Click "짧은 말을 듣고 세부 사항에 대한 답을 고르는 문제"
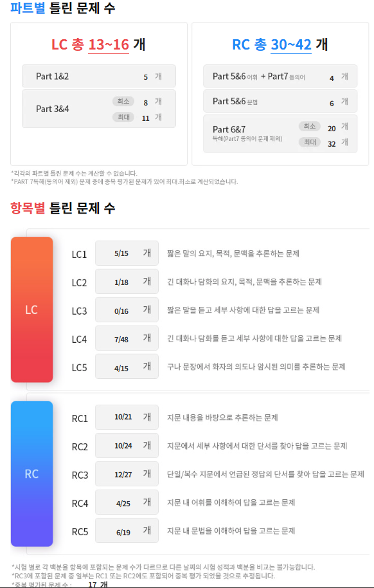This screenshot has width=374, height=588. (243, 310)
